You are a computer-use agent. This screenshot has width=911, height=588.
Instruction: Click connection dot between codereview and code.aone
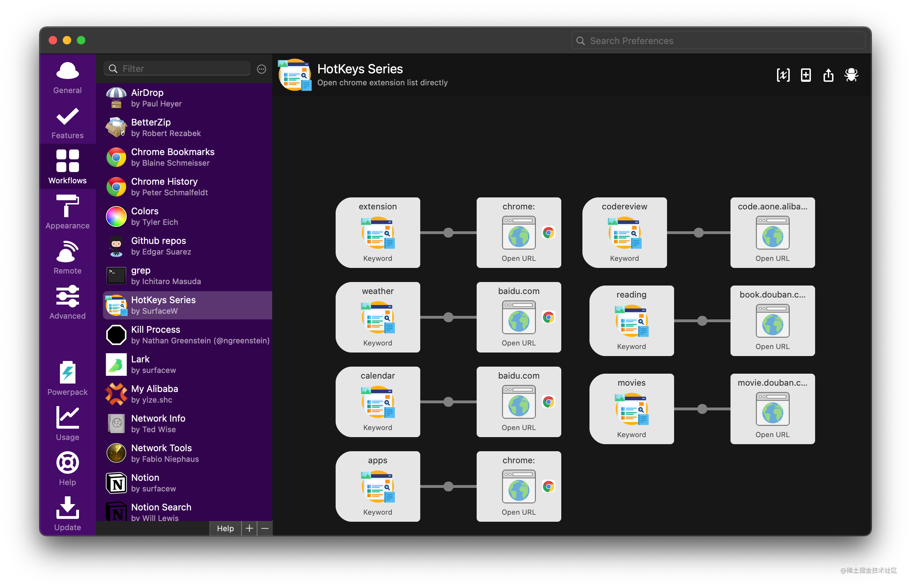pyautogui.click(x=698, y=233)
